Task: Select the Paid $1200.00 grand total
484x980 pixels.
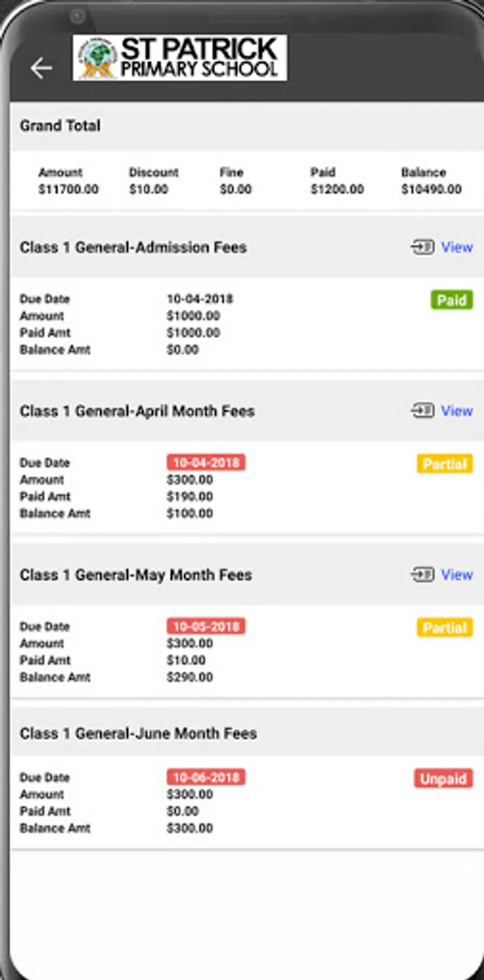Action: (337, 181)
